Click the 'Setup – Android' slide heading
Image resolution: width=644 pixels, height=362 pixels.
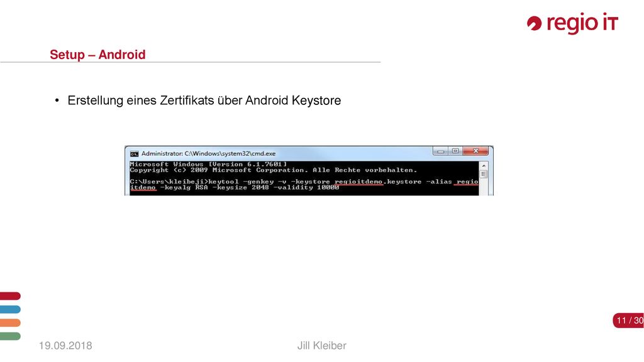click(x=97, y=55)
